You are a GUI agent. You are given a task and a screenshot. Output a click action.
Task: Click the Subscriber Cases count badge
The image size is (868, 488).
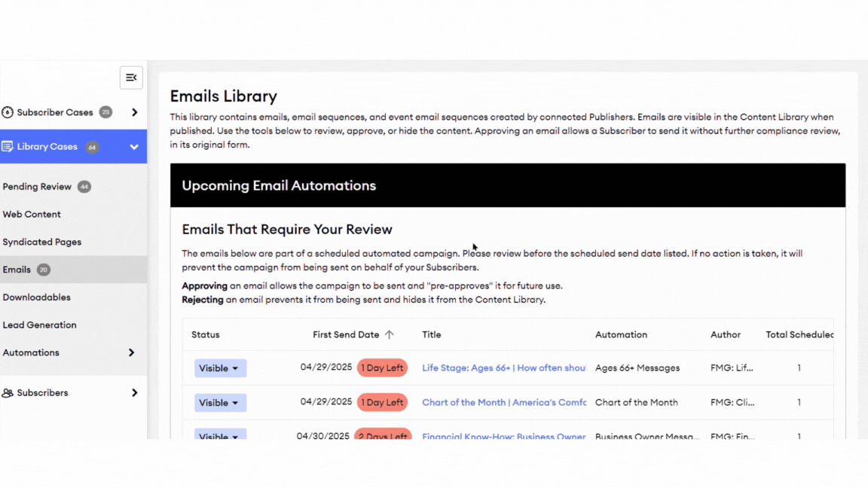(105, 112)
